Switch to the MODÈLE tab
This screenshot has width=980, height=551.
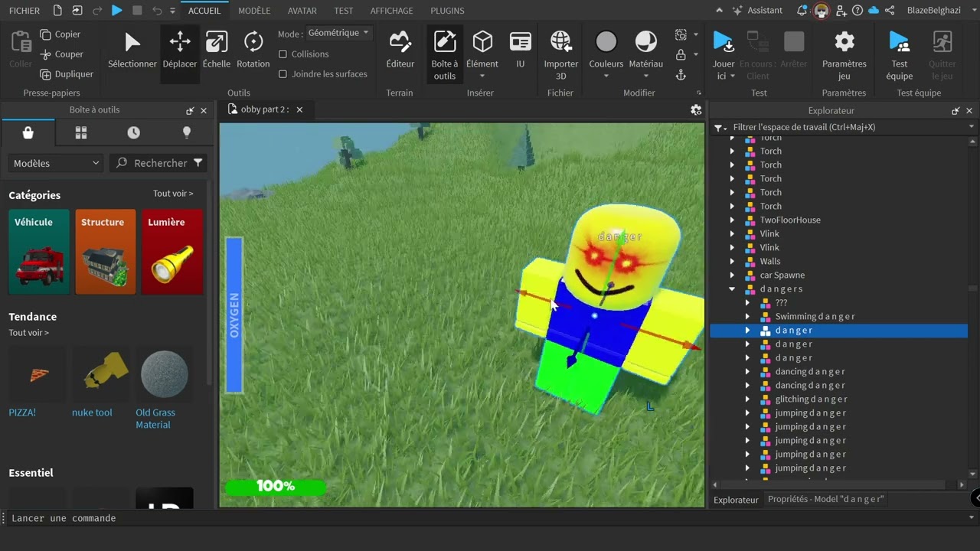pyautogui.click(x=254, y=11)
